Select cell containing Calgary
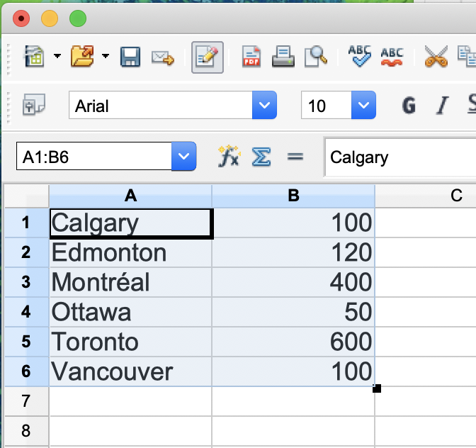The width and height of the screenshot is (476, 448). coord(130,223)
